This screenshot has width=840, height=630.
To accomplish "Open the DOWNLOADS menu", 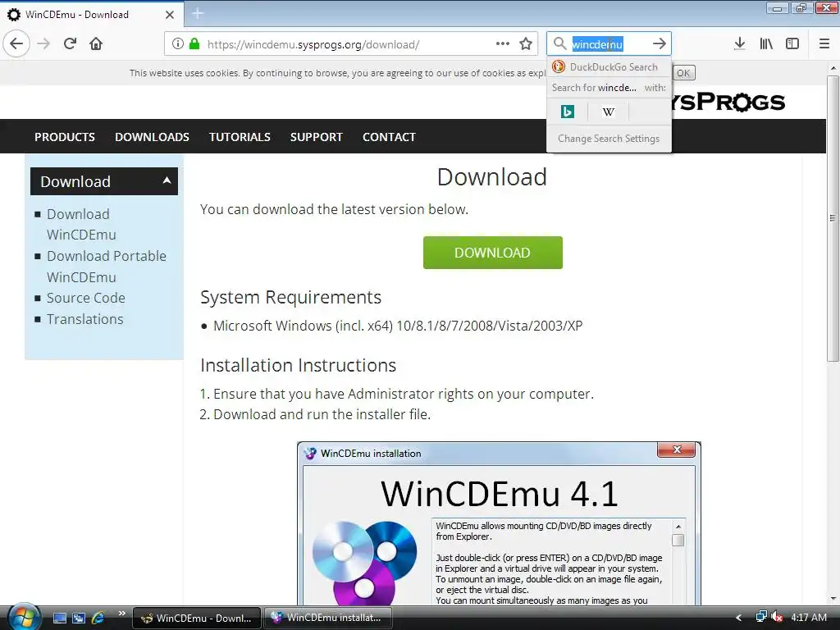I will [x=152, y=137].
